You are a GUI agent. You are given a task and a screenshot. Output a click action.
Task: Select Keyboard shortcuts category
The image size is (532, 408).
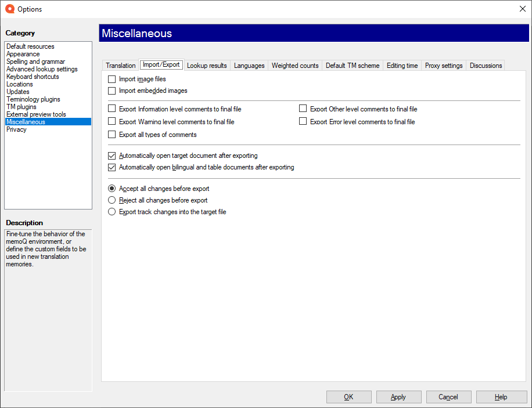[x=32, y=76]
